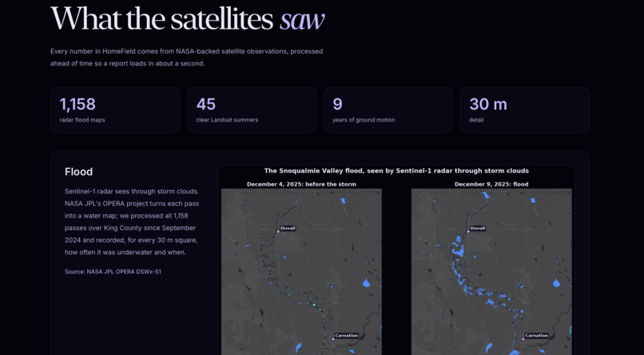Click the "years of ground motion" label

364,120
